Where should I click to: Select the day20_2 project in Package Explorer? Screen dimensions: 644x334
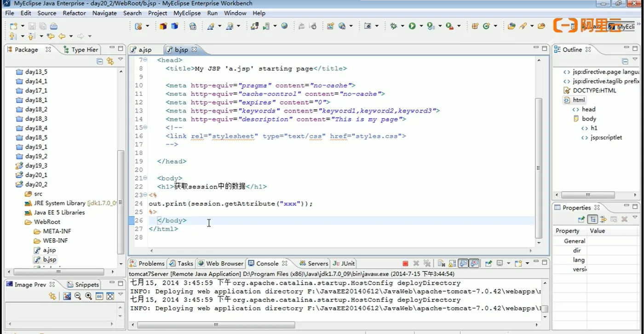pyautogui.click(x=36, y=184)
